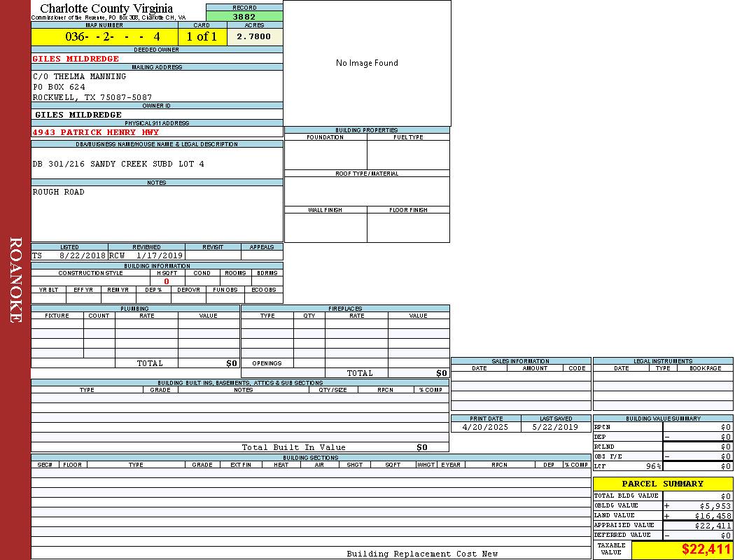Click the ROUGH ROAD notes field
Image resolution: width=735 pixels, height=560 pixels.
(x=59, y=192)
